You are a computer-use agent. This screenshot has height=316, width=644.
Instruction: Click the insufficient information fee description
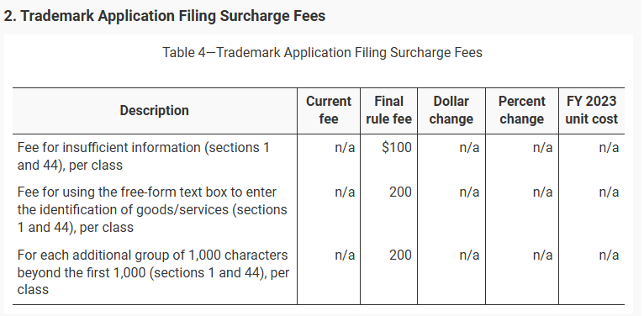143,156
